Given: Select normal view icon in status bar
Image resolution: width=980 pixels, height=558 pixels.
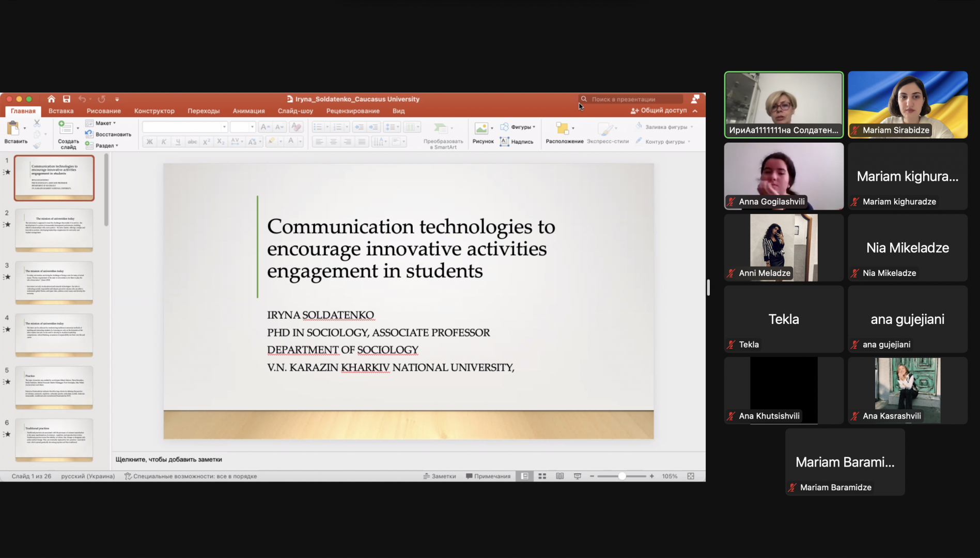Looking at the screenshot, I should [524, 476].
